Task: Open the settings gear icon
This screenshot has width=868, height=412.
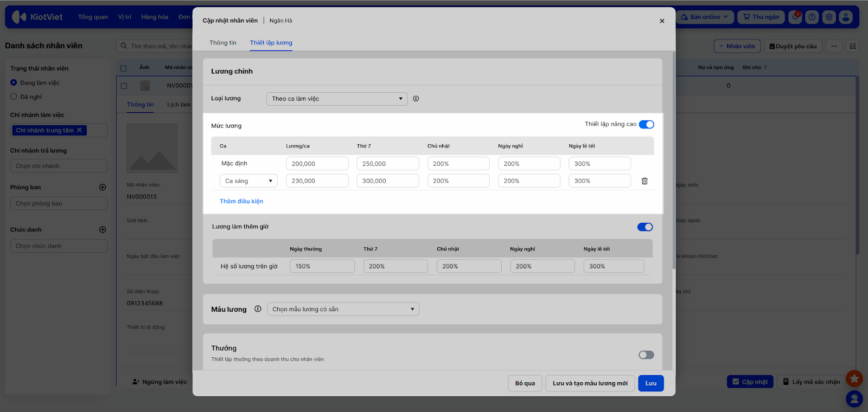Action: (829, 17)
